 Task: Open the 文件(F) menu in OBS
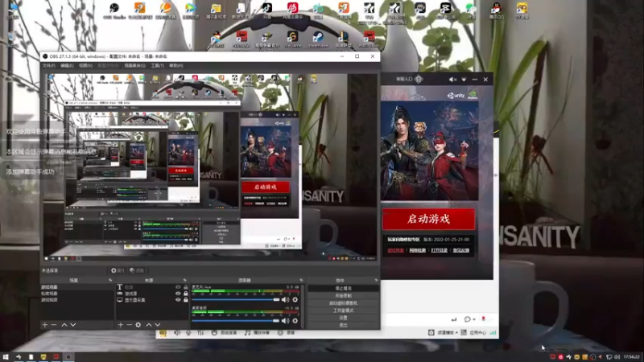[48, 66]
